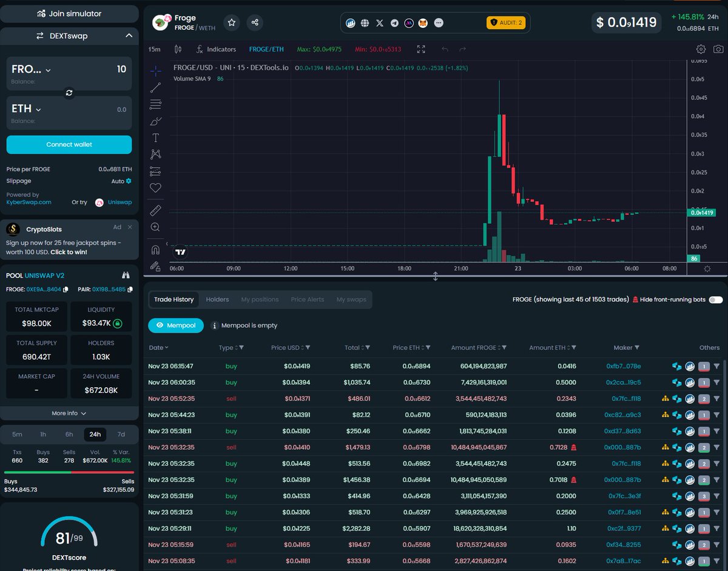Open pool explorer binoculars icon
The height and width of the screenshot is (571, 728).
click(126, 275)
